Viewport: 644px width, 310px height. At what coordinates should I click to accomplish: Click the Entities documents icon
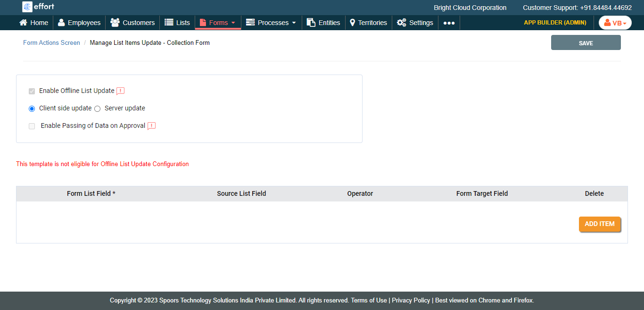tap(311, 23)
